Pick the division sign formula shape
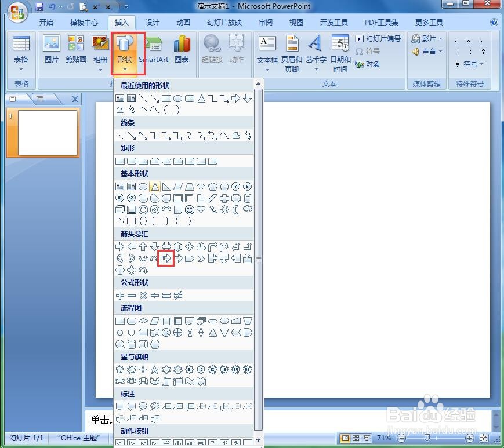504x448 pixels. (x=155, y=295)
